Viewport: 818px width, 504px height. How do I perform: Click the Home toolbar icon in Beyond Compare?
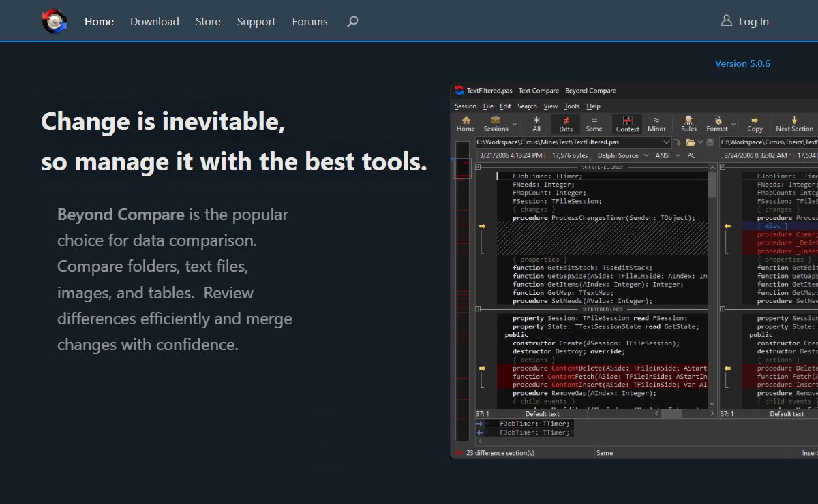point(466,120)
